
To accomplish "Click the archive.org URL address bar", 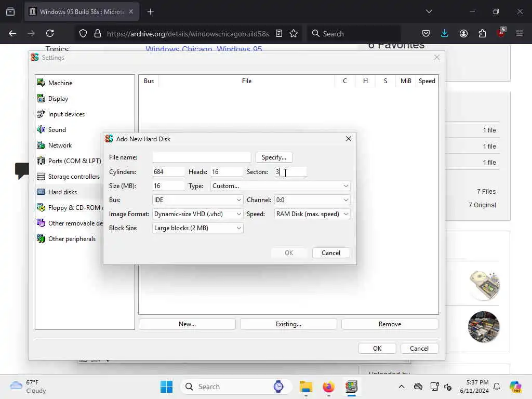I will pyautogui.click(x=188, y=34).
